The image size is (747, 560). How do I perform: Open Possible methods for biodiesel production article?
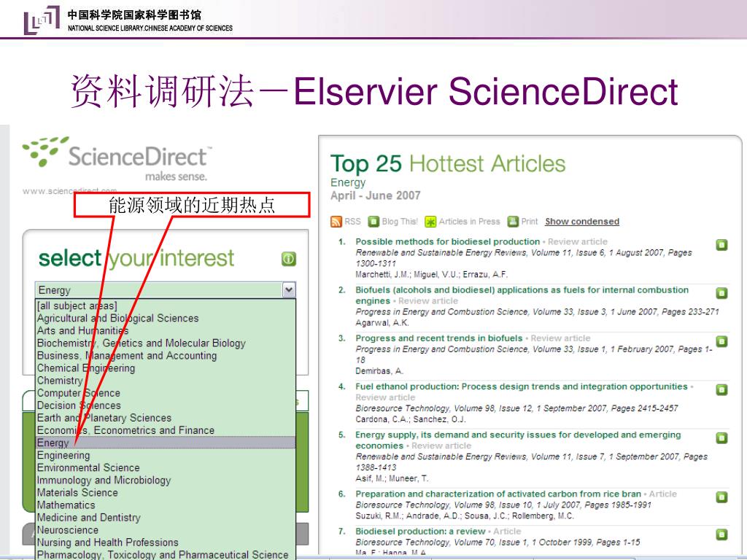click(x=448, y=241)
